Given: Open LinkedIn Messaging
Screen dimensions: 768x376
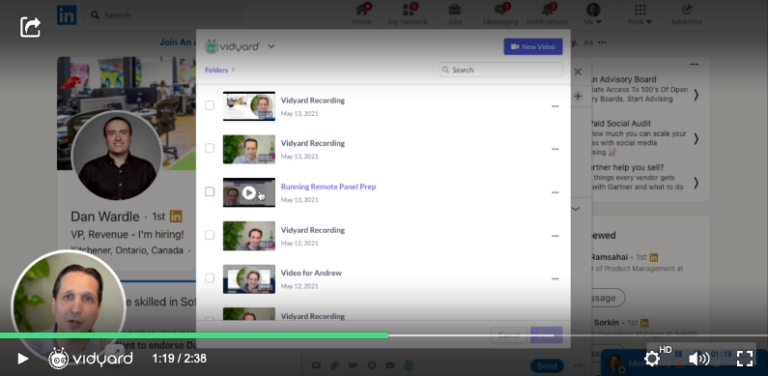Looking at the screenshot, I should pos(501,15).
